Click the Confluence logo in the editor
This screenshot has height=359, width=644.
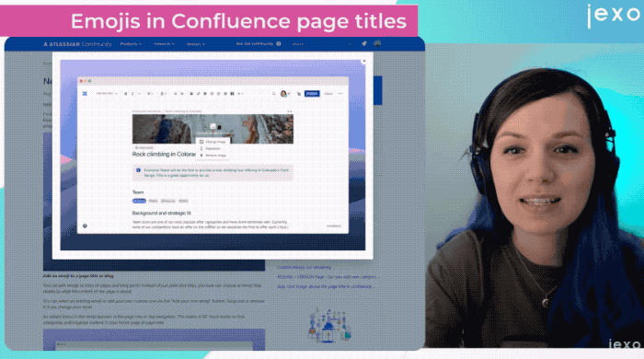[x=85, y=94]
